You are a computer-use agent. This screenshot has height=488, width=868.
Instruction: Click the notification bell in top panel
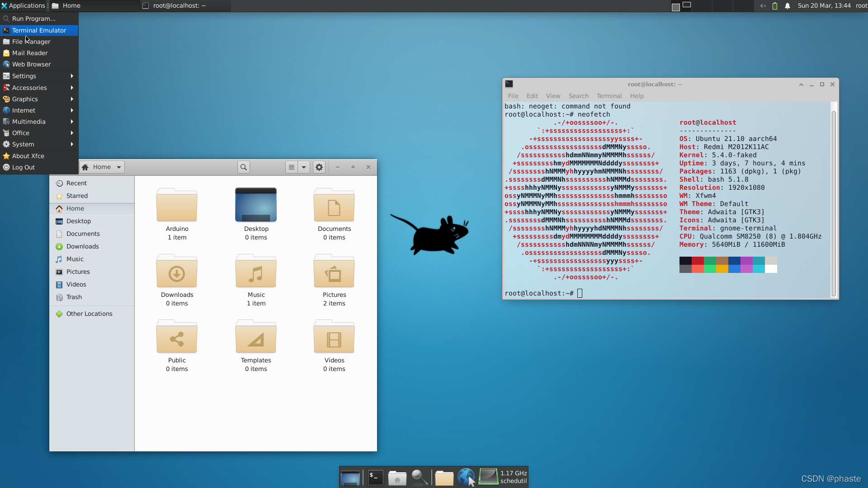788,6
